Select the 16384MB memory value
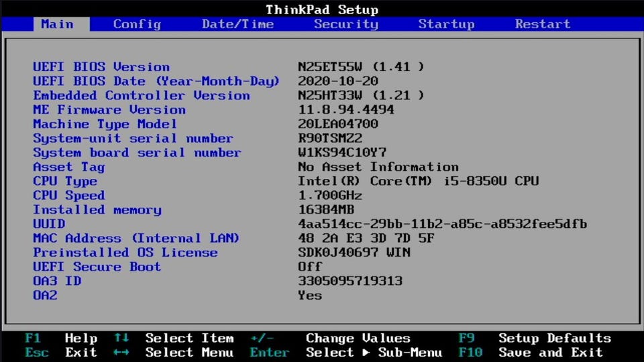This screenshot has height=362, width=644. click(x=326, y=210)
